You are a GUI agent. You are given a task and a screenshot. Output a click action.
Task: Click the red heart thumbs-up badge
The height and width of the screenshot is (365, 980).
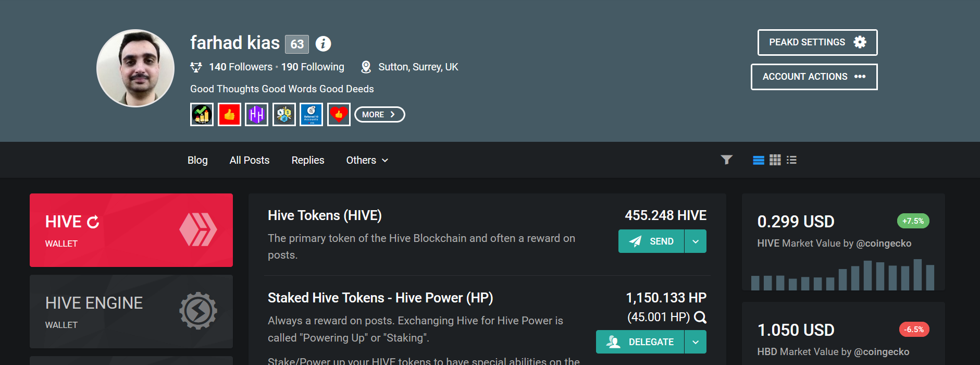339,114
